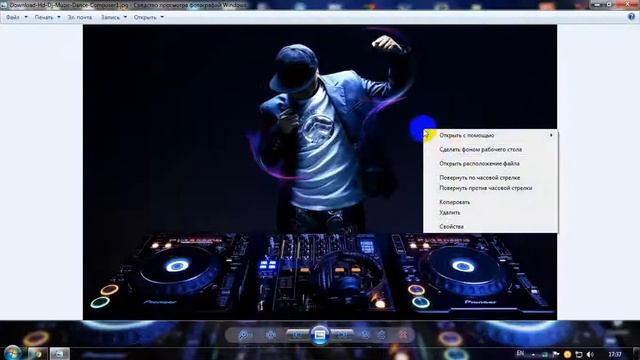Go to next photo in viewer

342,335
